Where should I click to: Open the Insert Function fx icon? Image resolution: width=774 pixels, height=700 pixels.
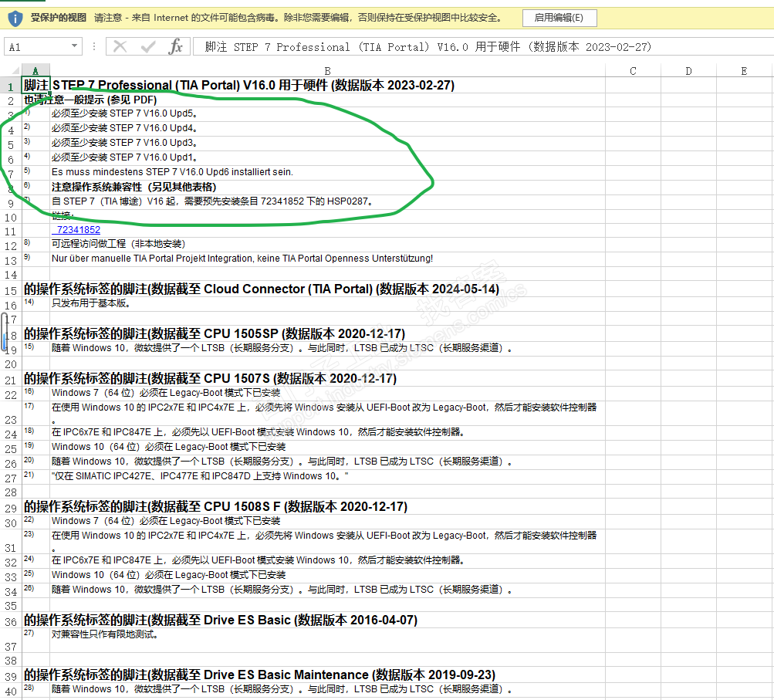[x=175, y=47]
